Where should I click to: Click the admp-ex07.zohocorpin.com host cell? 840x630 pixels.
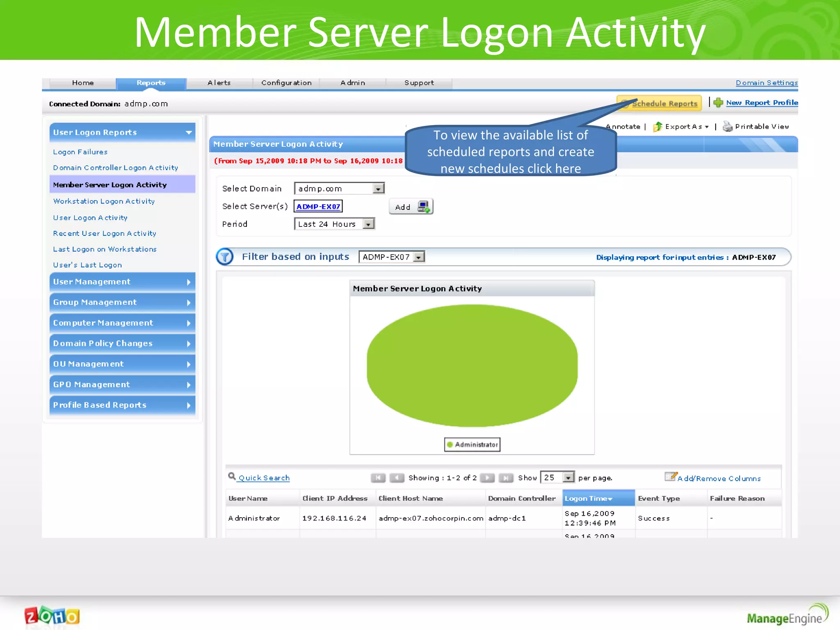click(431, 518)
